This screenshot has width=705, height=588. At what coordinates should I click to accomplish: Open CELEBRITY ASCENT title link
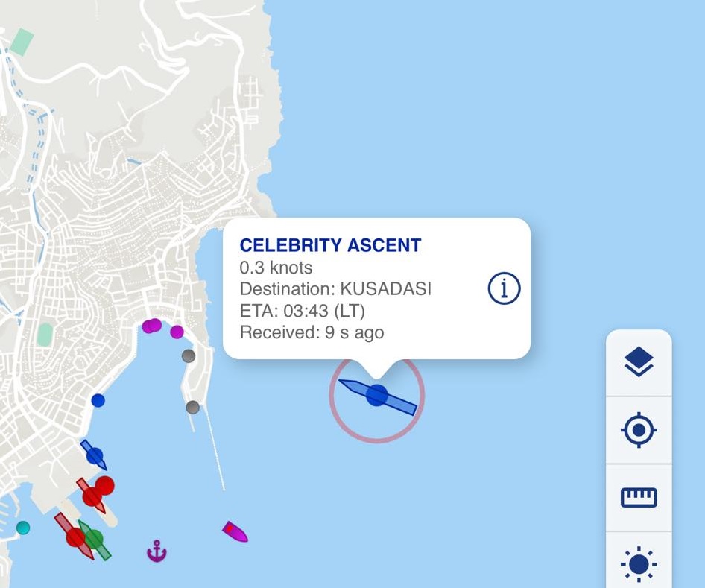(330, 245)
